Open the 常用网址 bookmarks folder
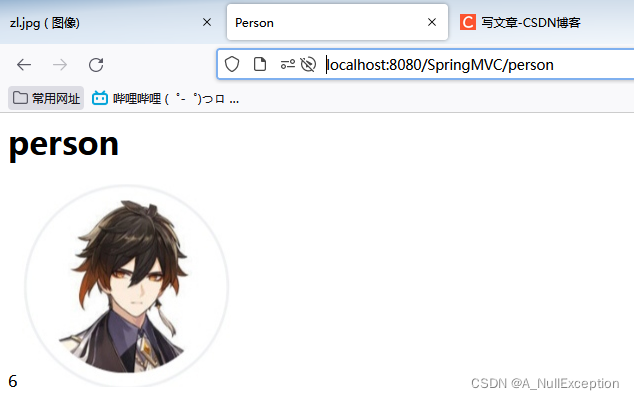 tap(46, 98)
